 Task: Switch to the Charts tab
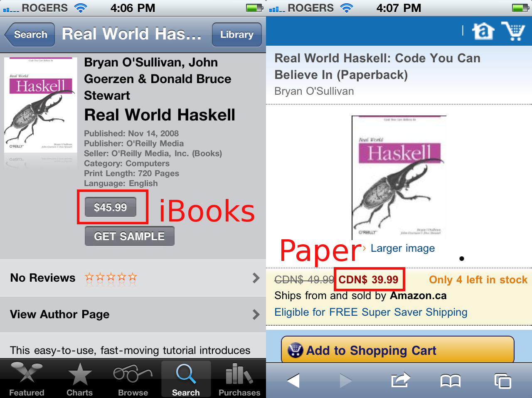point(80,379)
